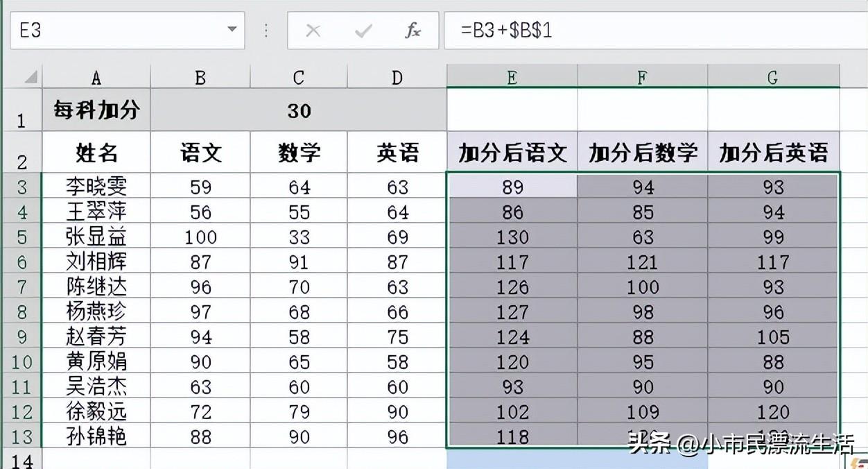
Task: Click name cell 赵春芳
Action: 96,336
